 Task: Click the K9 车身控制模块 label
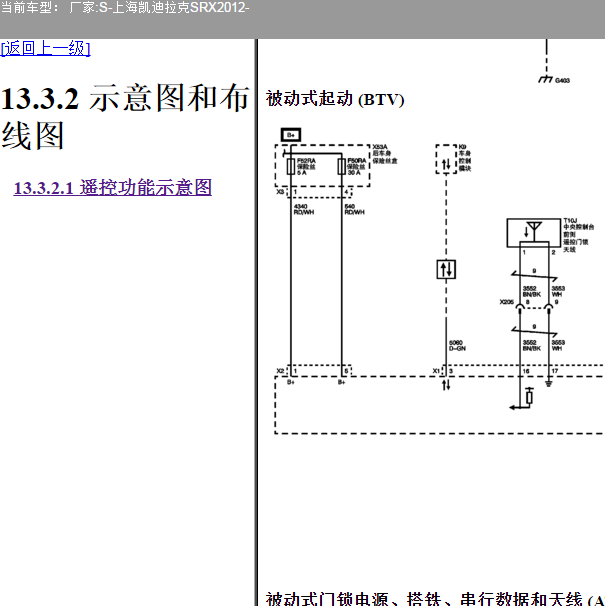click(465, 158)
